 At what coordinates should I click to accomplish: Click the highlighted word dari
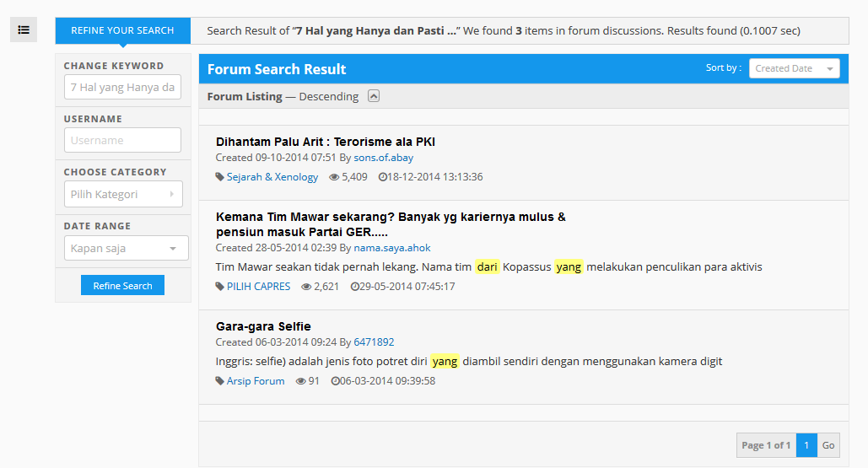[x=488, y=267]
